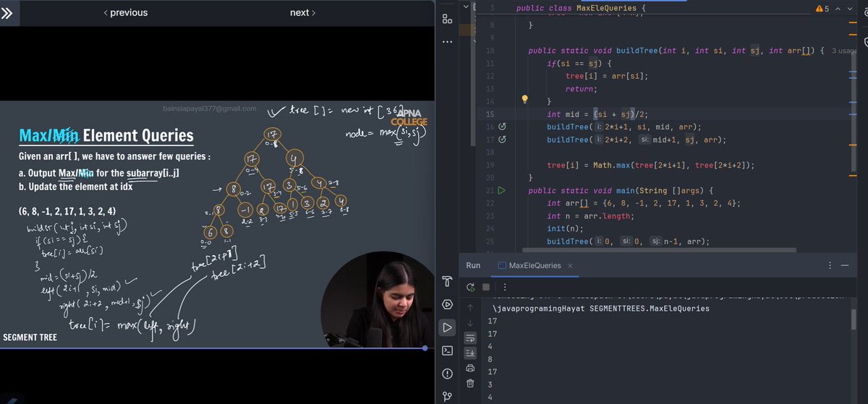Click recursive call gutter icon on line 16
This screenshot has width=868, height=404.
[502, 126]
